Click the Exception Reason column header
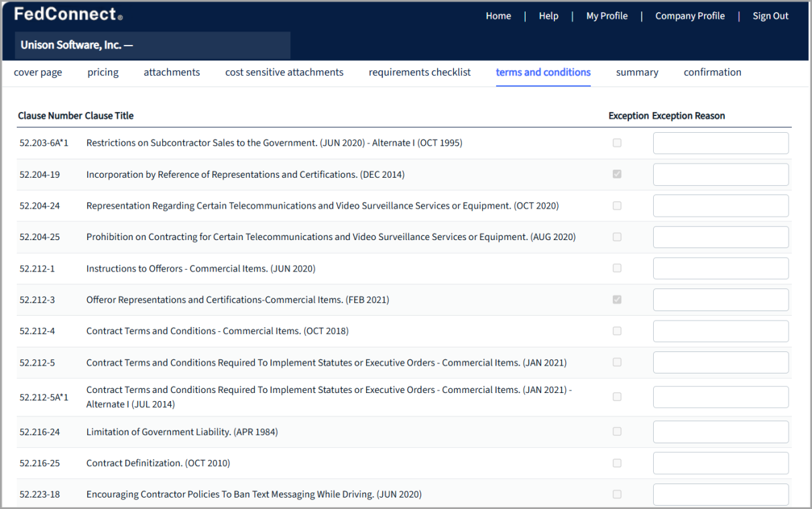Image resolution: width=812 pixels, height=509 pixels. point(689,116)
